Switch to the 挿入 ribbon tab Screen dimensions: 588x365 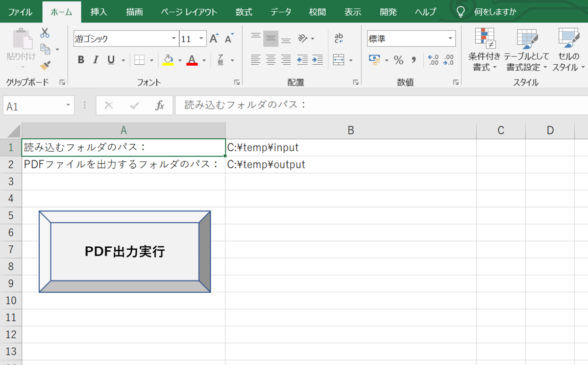[98, 11]
